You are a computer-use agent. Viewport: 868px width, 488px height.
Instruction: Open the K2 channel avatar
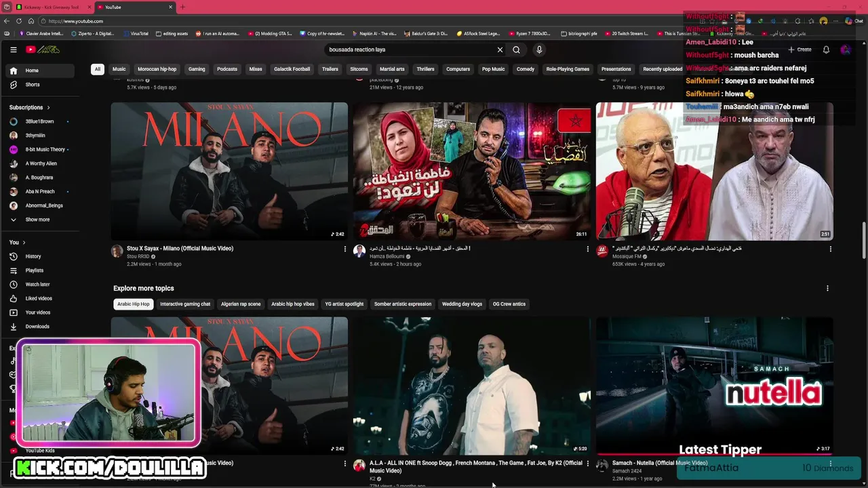[x=359, y=466]
